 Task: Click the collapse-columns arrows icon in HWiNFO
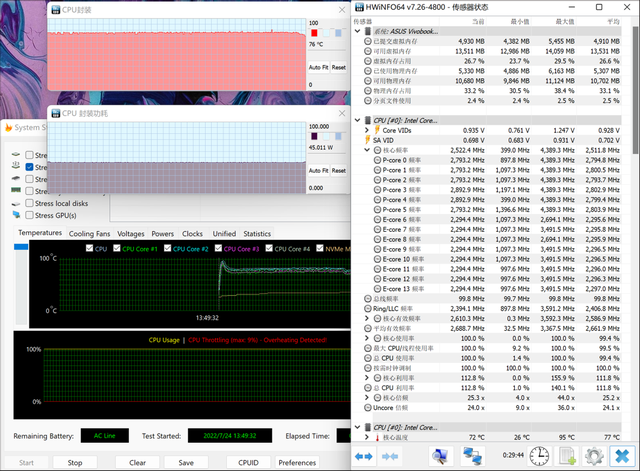click(390, 456)
